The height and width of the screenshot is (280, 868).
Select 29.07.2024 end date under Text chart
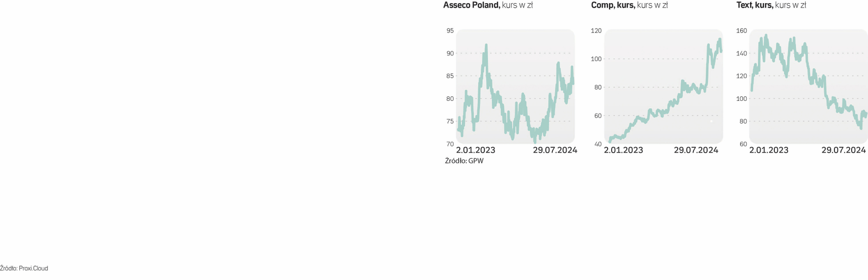(844, 150)
